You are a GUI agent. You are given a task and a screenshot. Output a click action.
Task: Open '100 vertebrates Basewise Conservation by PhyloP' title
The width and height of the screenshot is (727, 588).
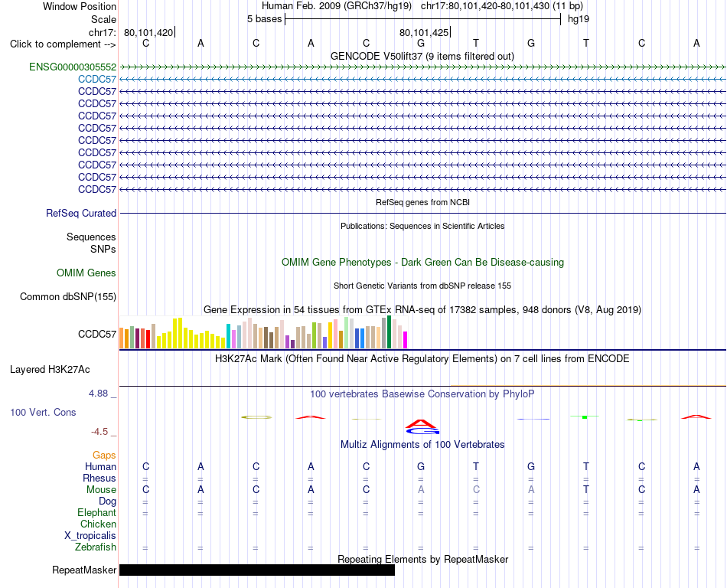tap(422, 394)
